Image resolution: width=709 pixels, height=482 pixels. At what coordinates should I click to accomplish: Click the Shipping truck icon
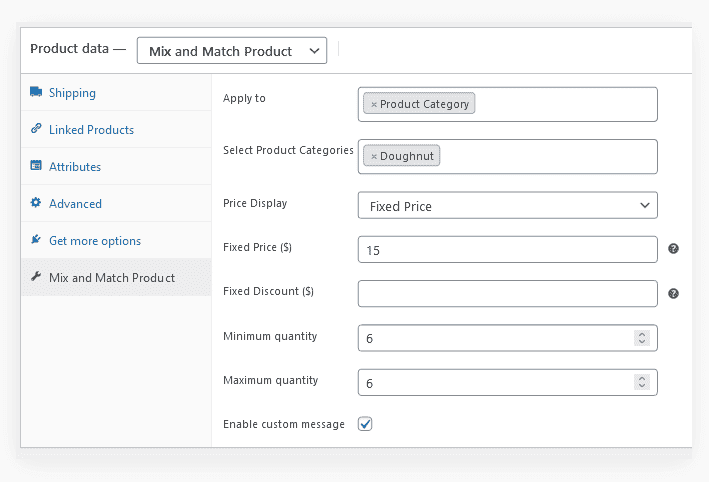click(36, 93)
